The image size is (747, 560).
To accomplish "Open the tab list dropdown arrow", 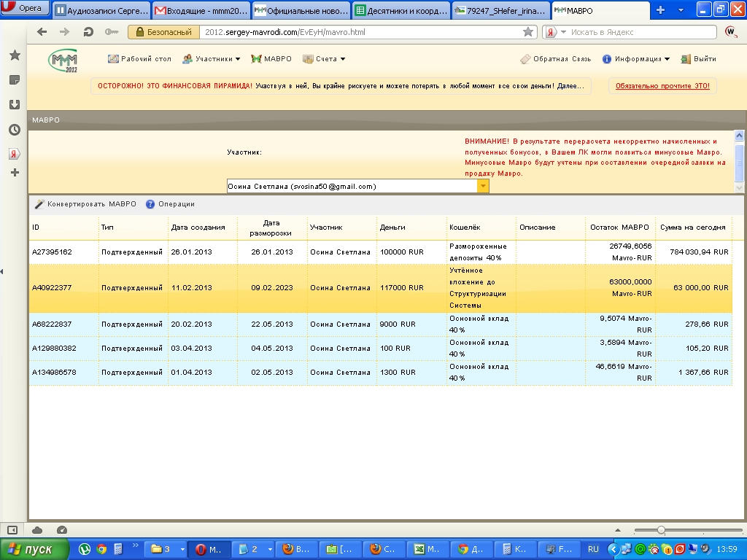I will click(681, 10).
